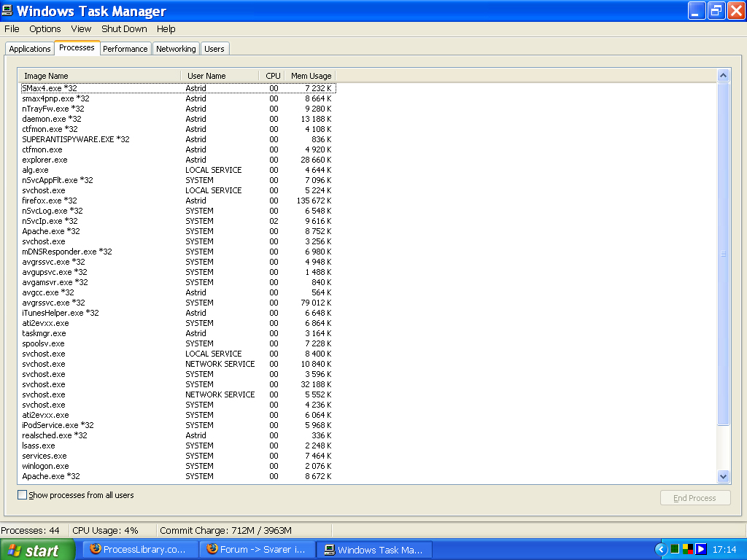Select the nSvcAppFlt.exe *32 process
Viewport: 747px width, 560px height.
178,180
